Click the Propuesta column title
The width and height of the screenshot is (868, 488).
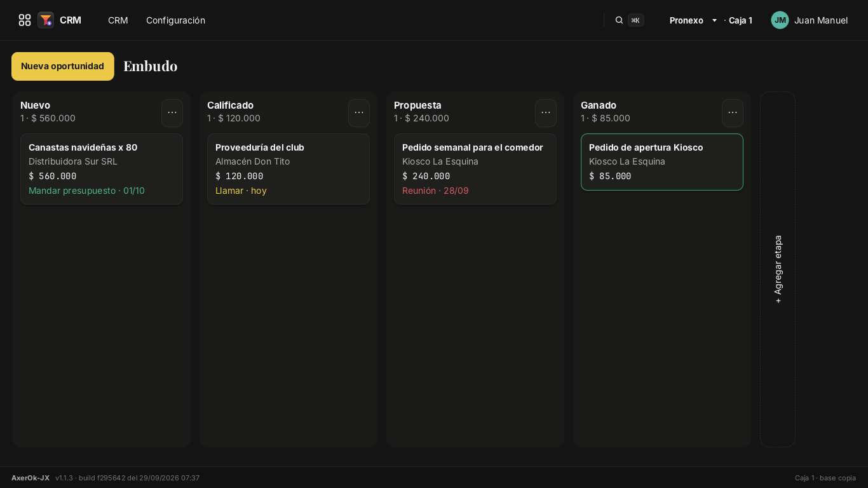[x=417, y=105]
